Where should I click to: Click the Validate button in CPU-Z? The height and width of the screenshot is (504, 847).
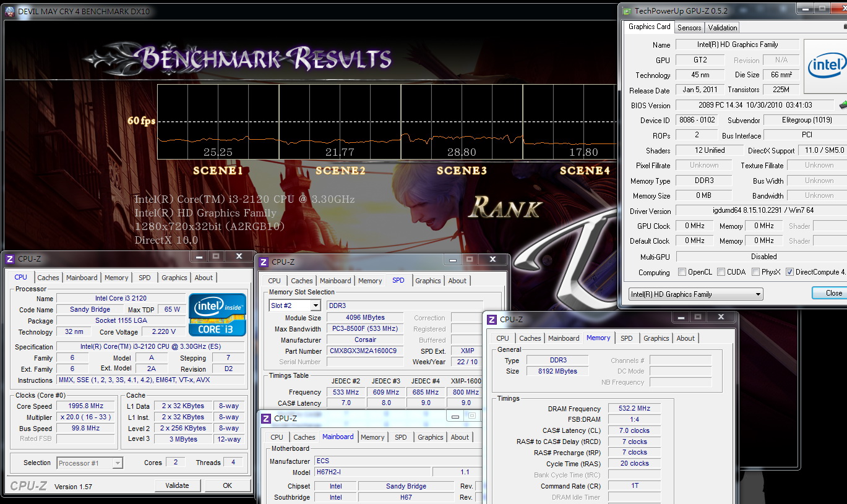point(177,485)
